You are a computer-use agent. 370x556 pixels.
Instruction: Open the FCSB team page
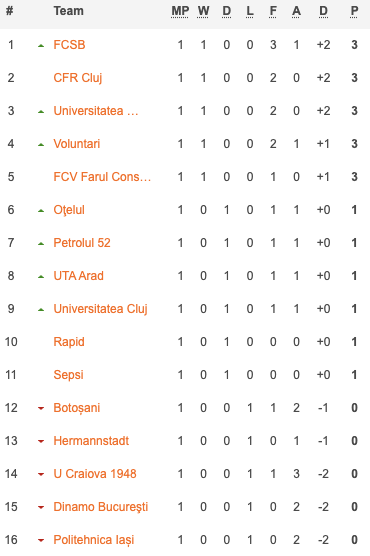69,45
